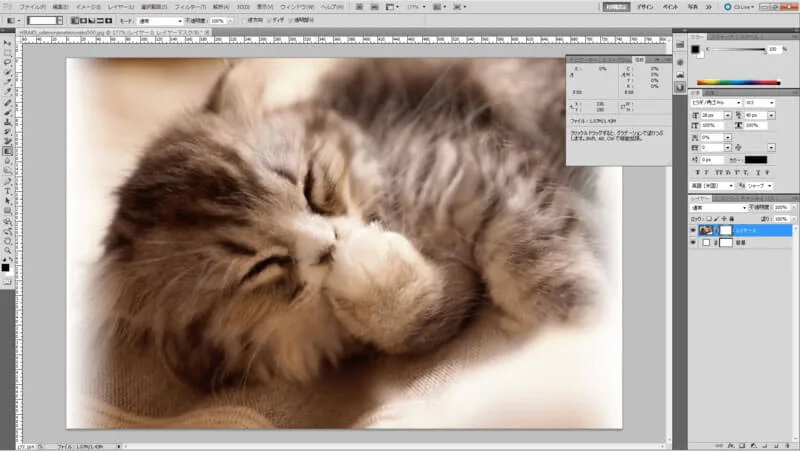The height and width of the screenshot is (451, 800).
Task: Select the Spot Healing Brush tool
Action: click(x=8, y=102)
